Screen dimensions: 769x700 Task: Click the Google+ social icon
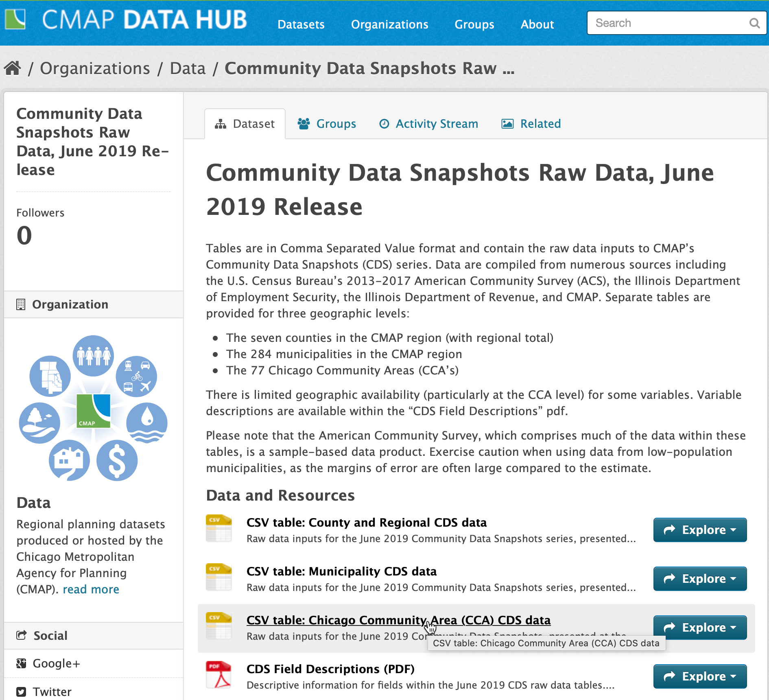pyautogui.click(x=21, y=663)
